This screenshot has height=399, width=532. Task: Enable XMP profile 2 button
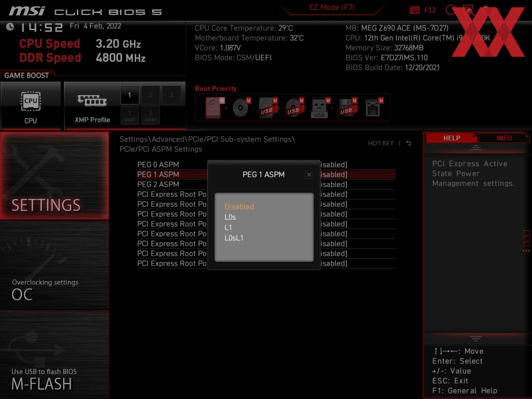150,95
